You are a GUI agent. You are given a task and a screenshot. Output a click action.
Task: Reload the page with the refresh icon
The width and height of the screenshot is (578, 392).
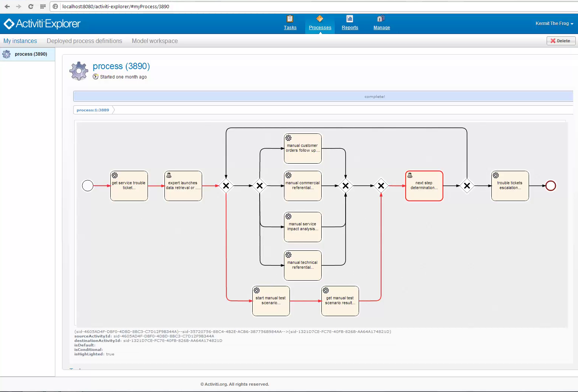point(31,6)
